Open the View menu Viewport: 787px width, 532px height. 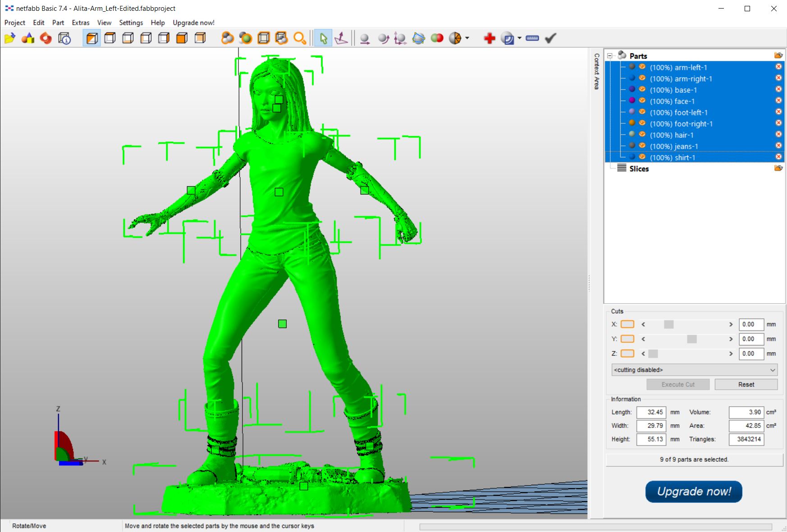point(104,23)
